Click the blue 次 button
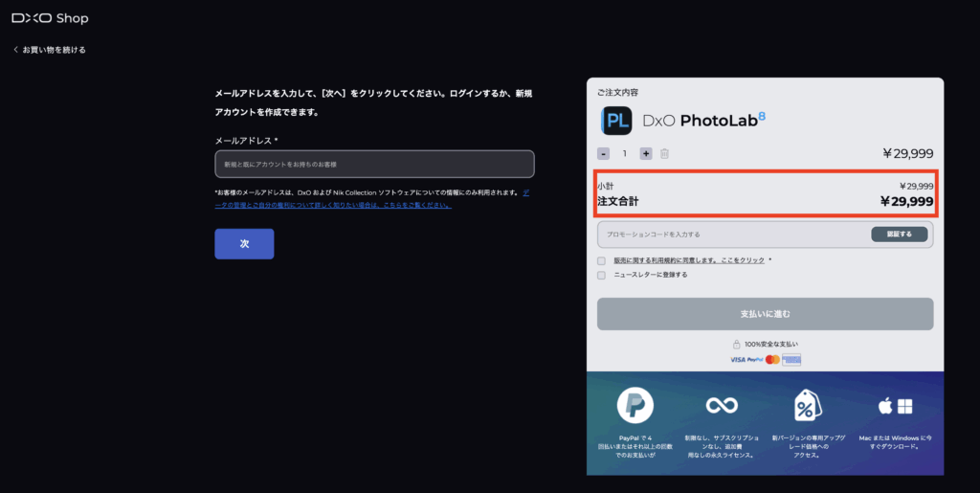980x493 pixels. tap(244, 244)
